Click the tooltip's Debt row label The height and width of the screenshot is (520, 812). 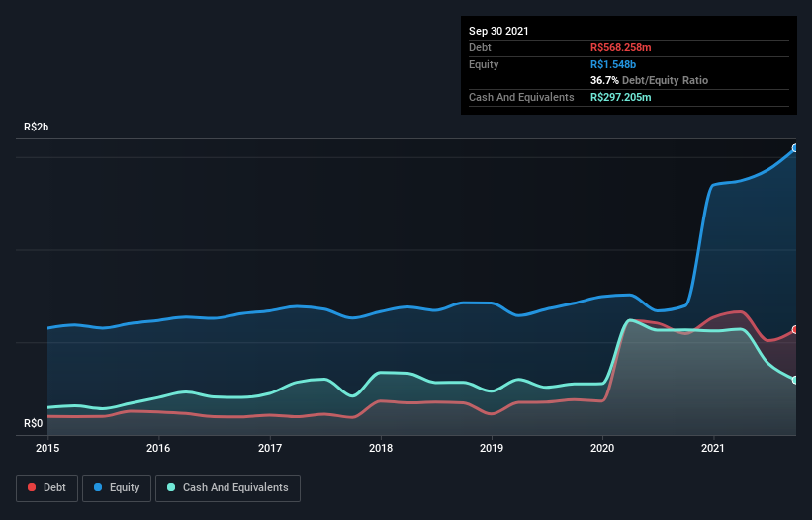pyautogui.click(x=480, y=47)
